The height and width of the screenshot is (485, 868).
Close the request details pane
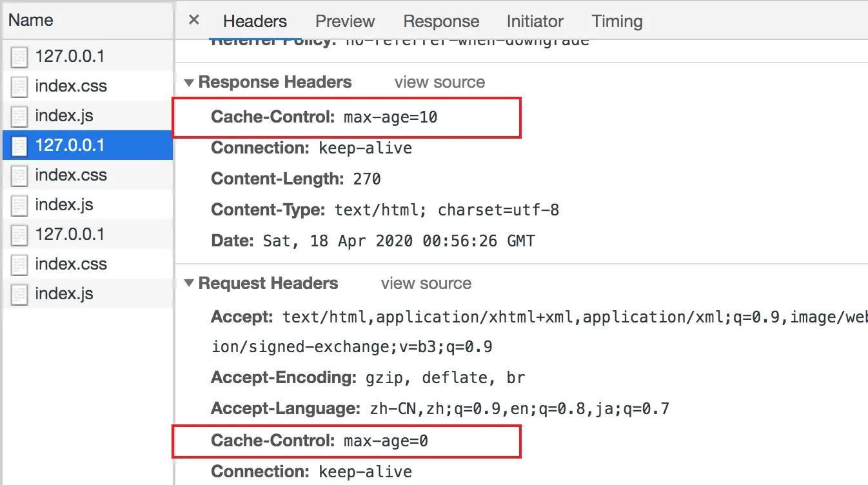pyautogui.click(x=193, y=20)
